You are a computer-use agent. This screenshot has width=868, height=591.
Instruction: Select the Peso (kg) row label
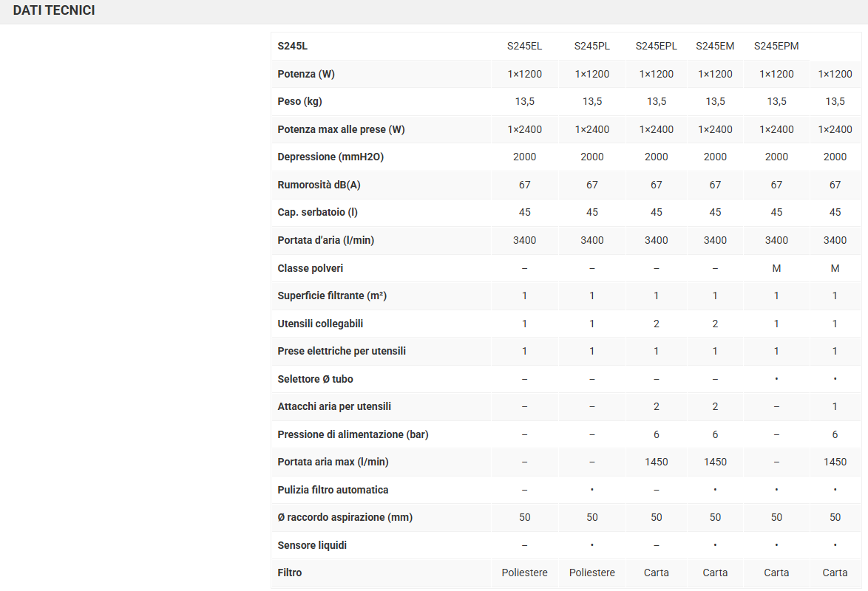tap(299, 101)
